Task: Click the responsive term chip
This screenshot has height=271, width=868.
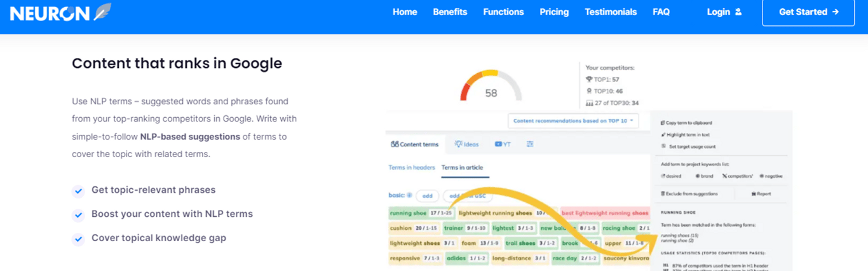Action: [414, 258]
